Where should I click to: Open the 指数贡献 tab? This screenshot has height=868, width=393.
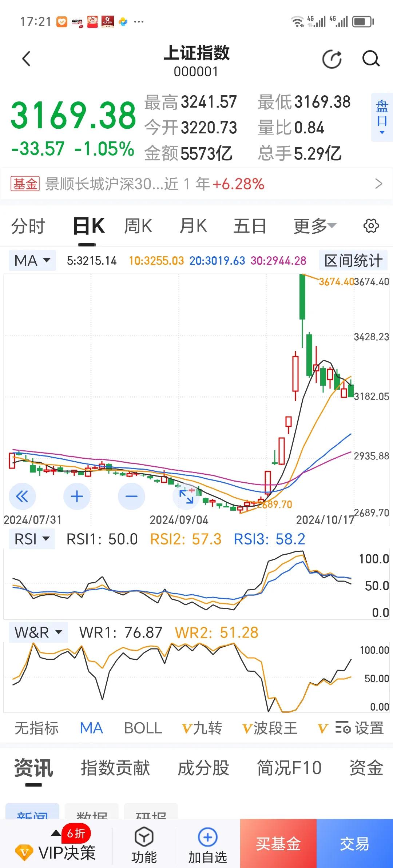(115, 768)
